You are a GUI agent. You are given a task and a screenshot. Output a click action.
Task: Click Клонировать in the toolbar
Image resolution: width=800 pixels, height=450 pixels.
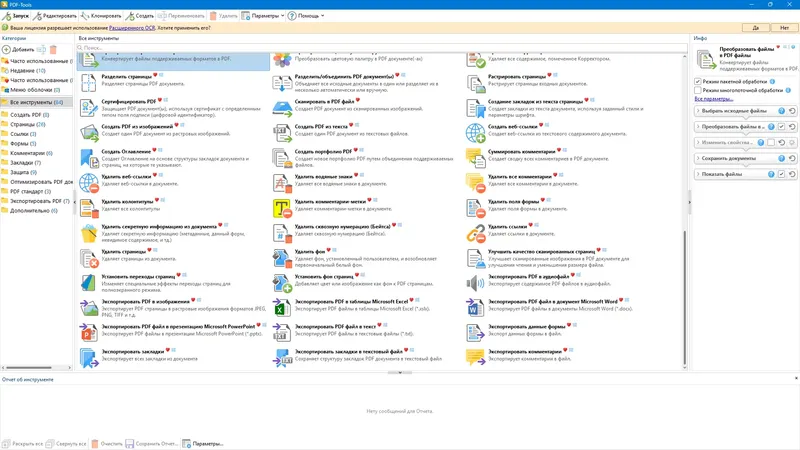[x=101, y=16]
